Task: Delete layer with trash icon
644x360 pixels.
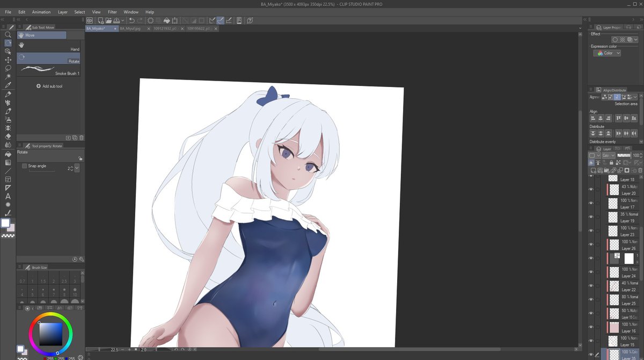Action: pyautogui.click(x=640, y=170)
